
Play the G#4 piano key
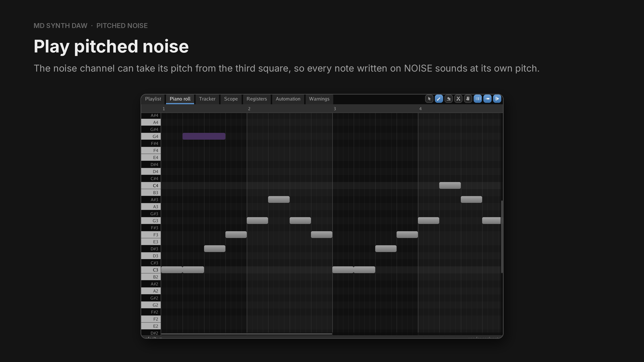click(x=151, y=129)
